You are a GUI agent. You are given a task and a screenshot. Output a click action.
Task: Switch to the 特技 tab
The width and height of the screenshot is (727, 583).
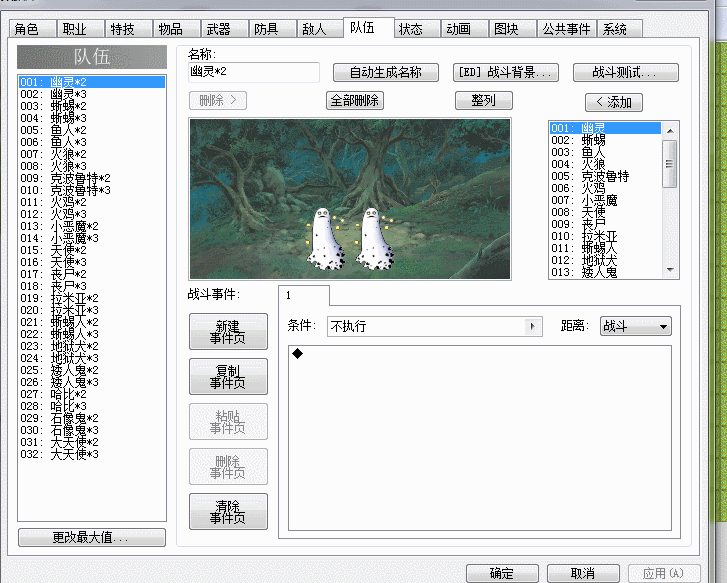(x=129, y=29)
